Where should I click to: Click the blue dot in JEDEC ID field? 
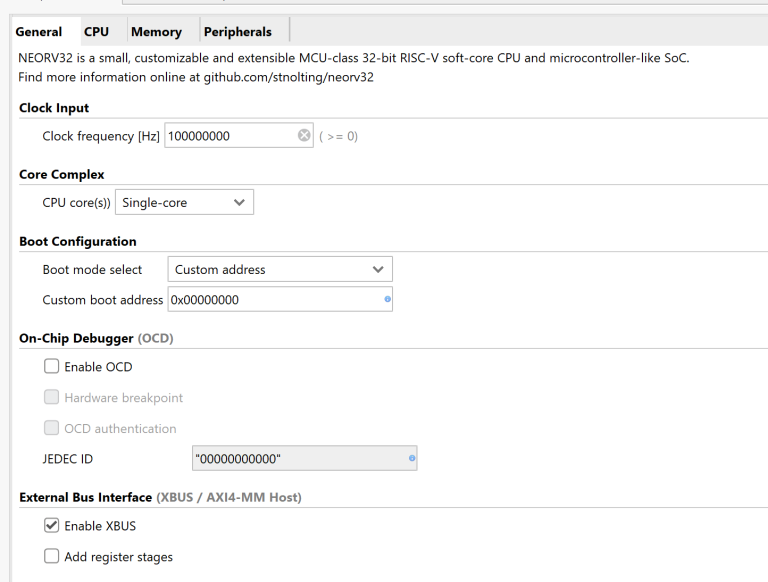click(411, 459)
